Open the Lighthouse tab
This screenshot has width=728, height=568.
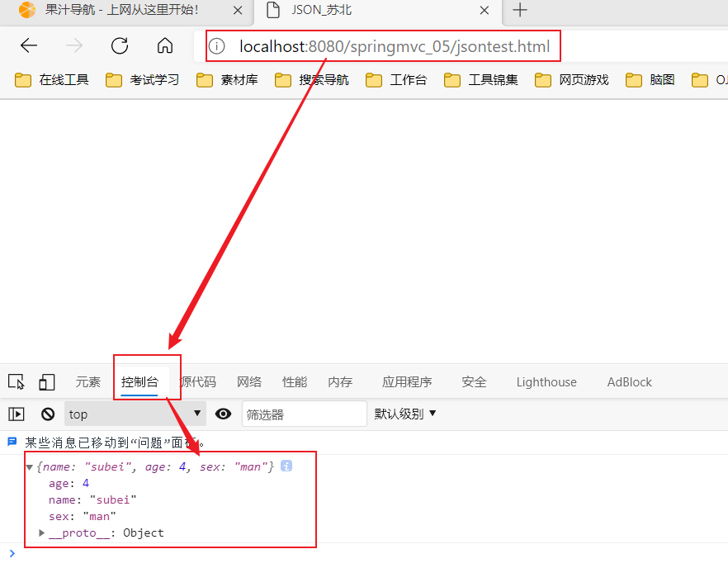pyautogui.click(x=546, y=382)
